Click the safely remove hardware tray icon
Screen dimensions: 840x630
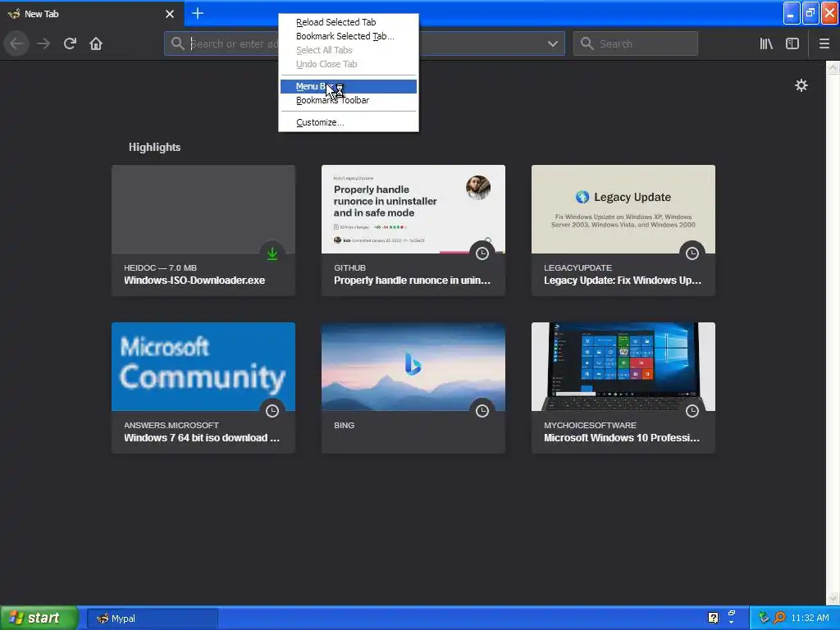tap(764, 619)
